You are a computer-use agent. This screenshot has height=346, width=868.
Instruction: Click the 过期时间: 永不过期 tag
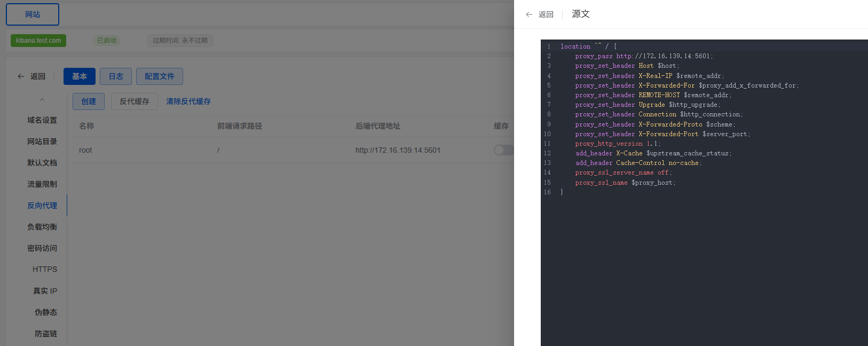click(x=180, y=41)
